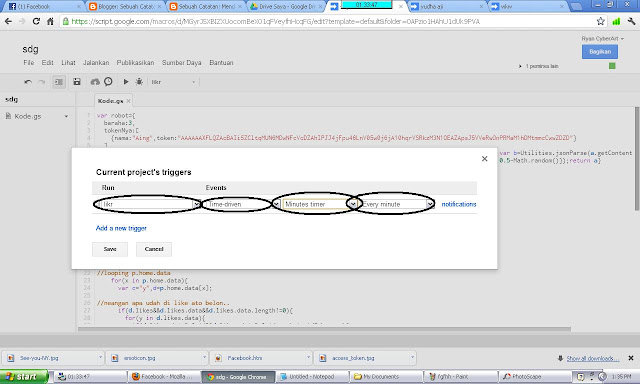Switch to the Drive Saya Google Drive tab

[x=287, y=7]
